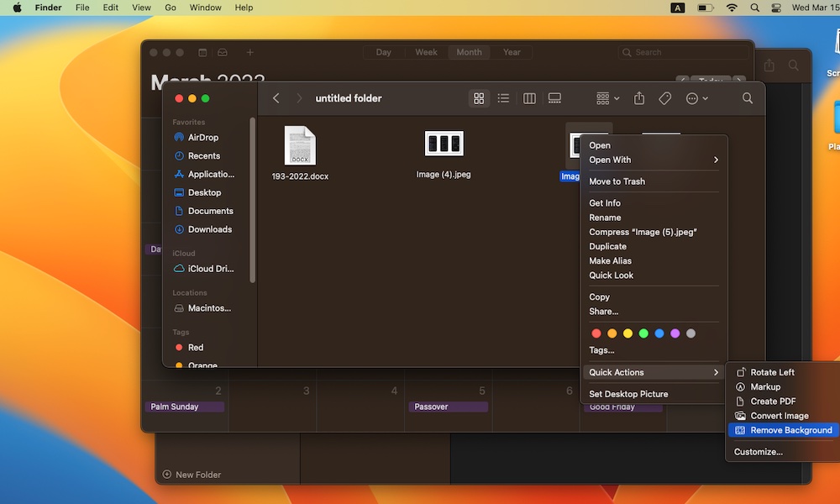Apply the red tag color dot
This screenshot has height=504, width=840.
pyautogui.click(x=596, y=333)
